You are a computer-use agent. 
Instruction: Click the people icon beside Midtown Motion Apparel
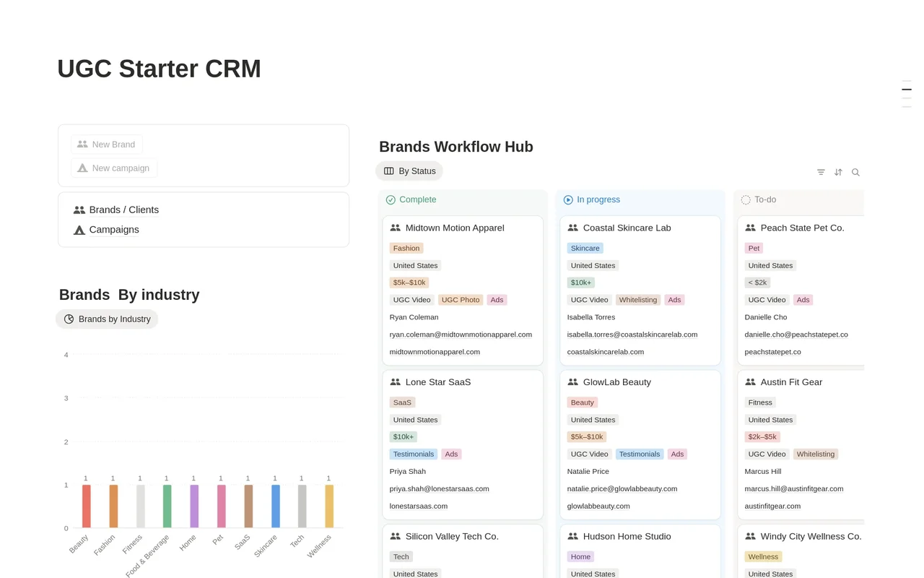(395, 228)
